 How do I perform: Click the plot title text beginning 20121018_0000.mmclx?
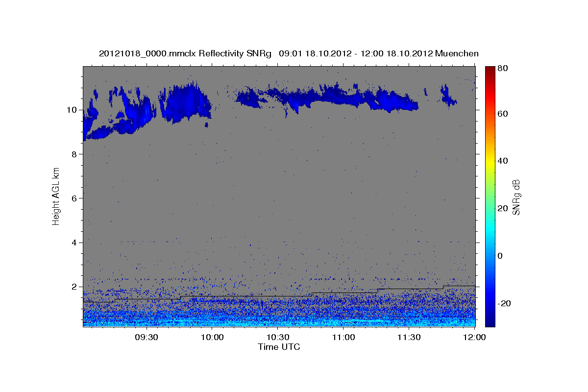[289, 53]
